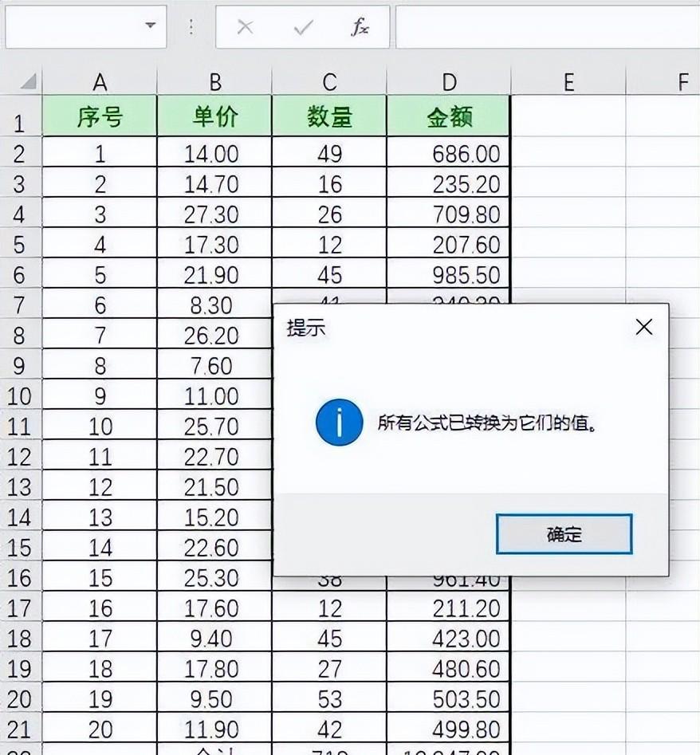
Task: Click the blue information icon in dialog
Action: pos(339,422)
